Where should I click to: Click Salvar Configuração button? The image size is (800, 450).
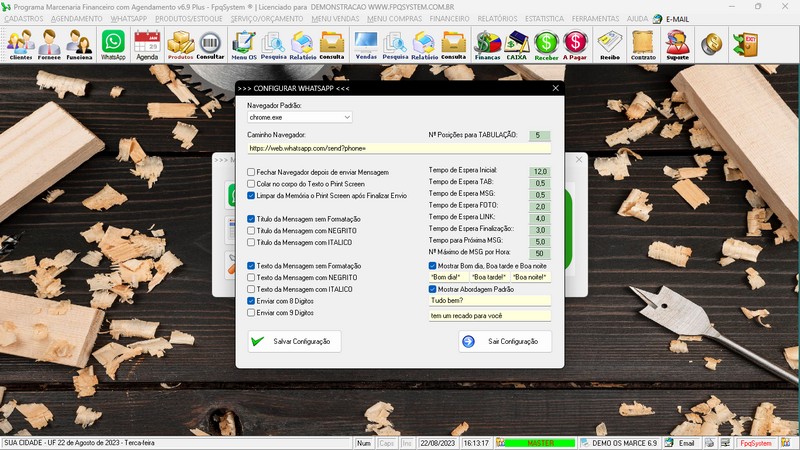[294, 341]
